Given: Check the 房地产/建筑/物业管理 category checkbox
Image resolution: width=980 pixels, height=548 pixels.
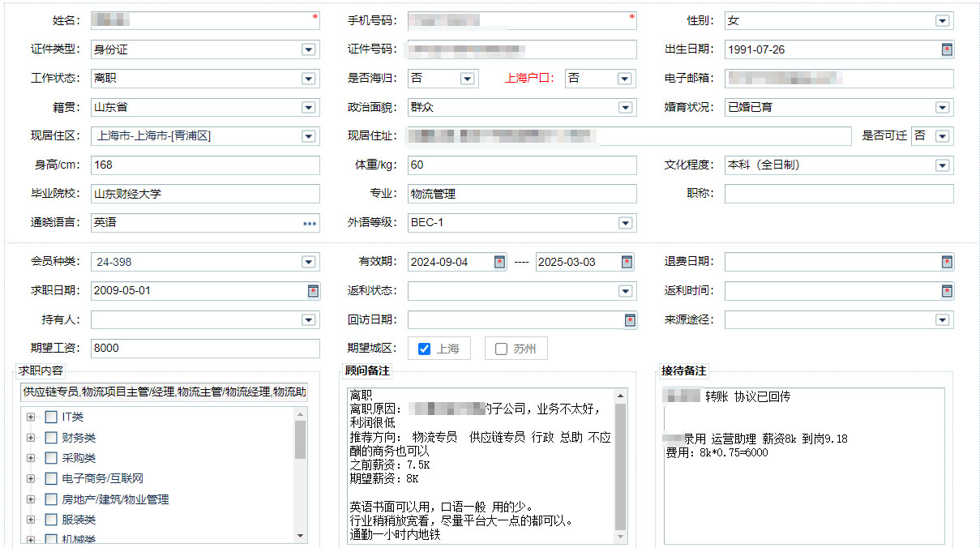Looking at the screenshot, I should [x=51, y=499].
